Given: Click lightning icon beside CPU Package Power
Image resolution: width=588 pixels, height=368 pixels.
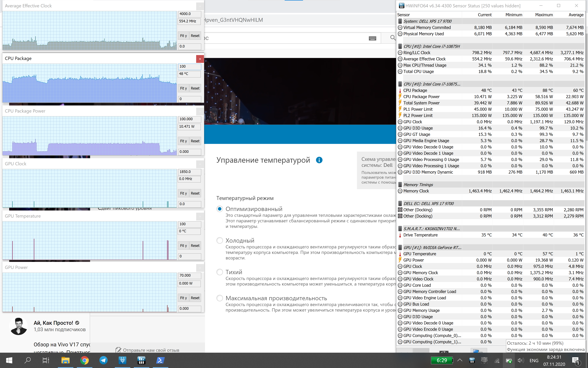Looking at the screenshot, I should [400, 97].
